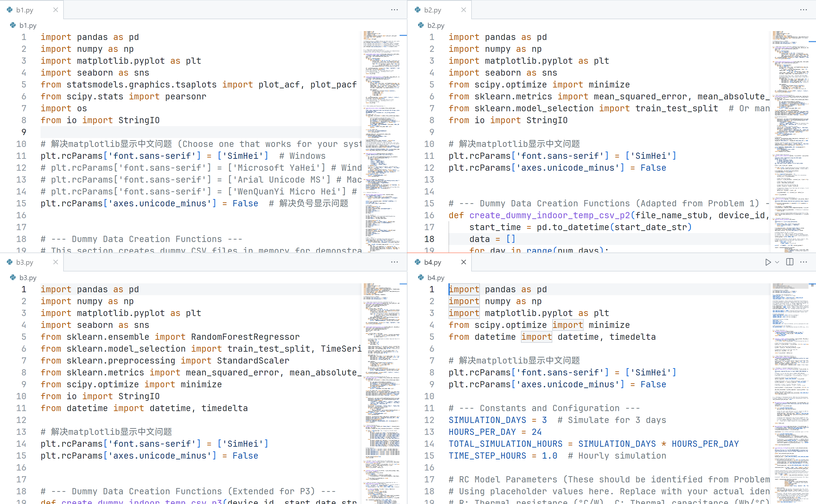Close the b3.py tab

tap(56, 262)
